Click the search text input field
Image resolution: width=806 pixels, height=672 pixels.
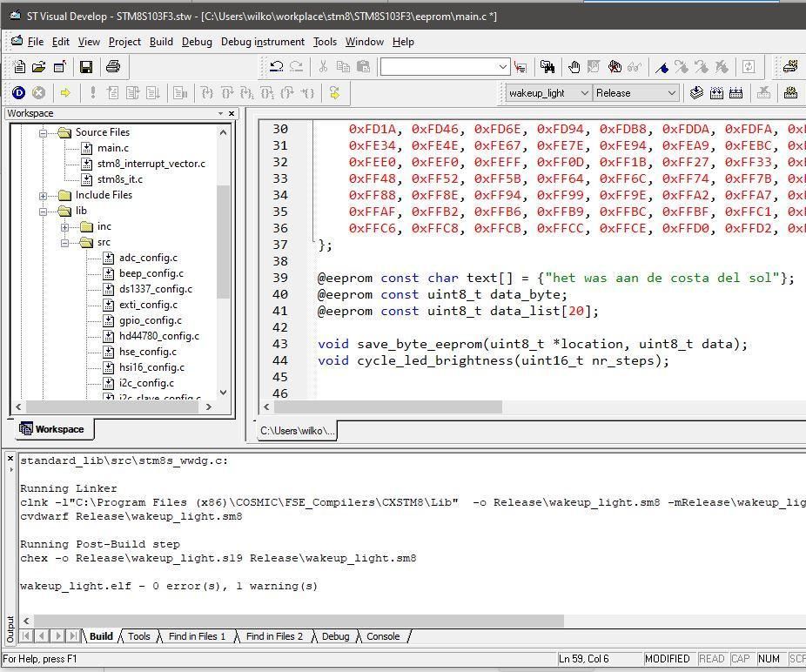pos(438,67)
